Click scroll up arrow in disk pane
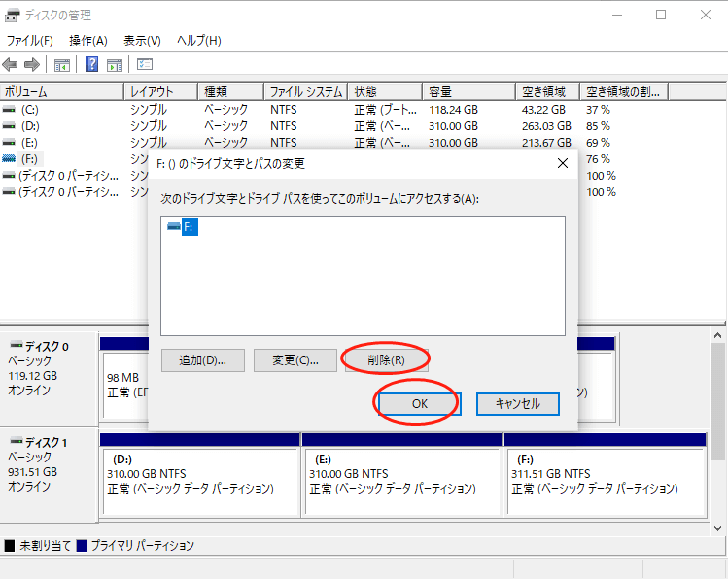 717,335
